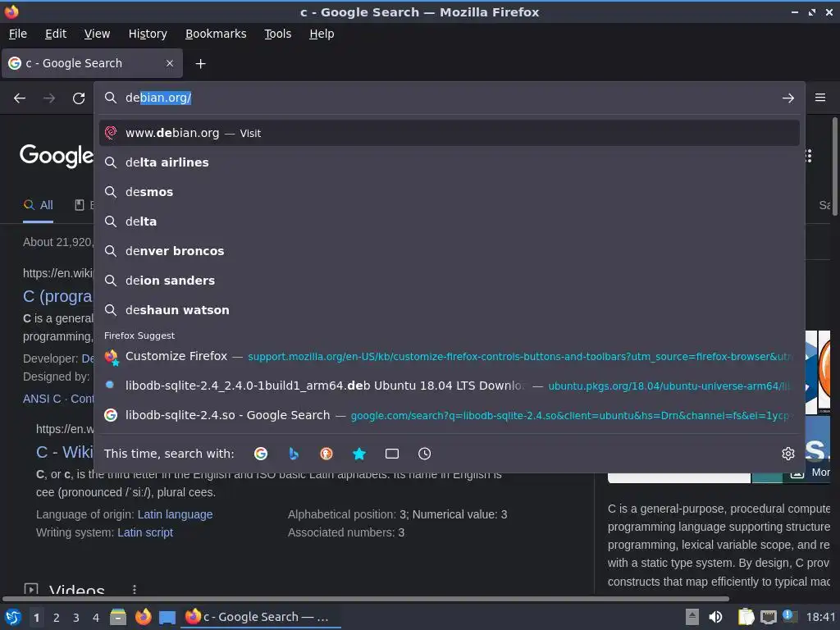840x630 pixels.
Task: Click the clock showing 18:41
Action: (x=820, y=617)
